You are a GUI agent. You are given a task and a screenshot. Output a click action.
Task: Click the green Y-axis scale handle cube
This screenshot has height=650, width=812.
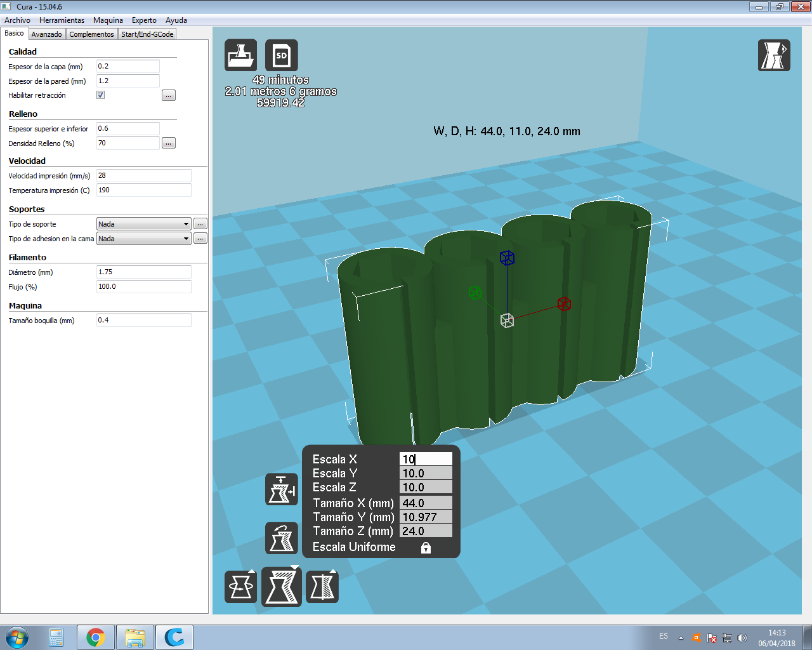pos(475,293)
